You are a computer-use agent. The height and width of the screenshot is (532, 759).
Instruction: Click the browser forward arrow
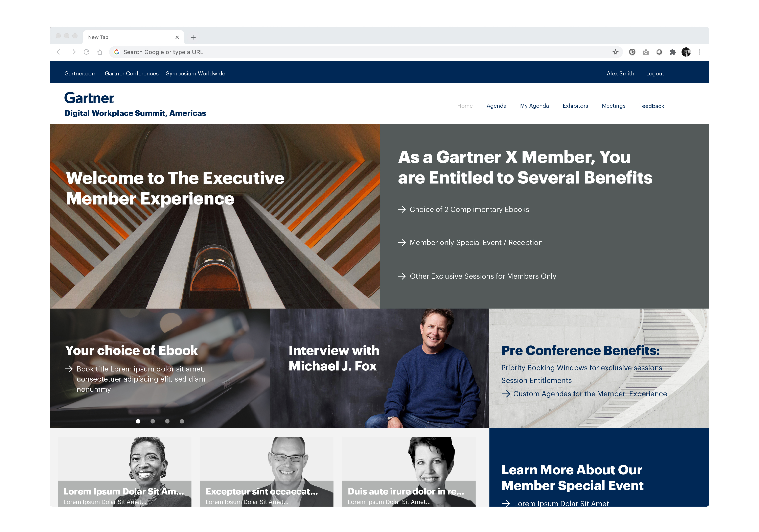(73, 52)
